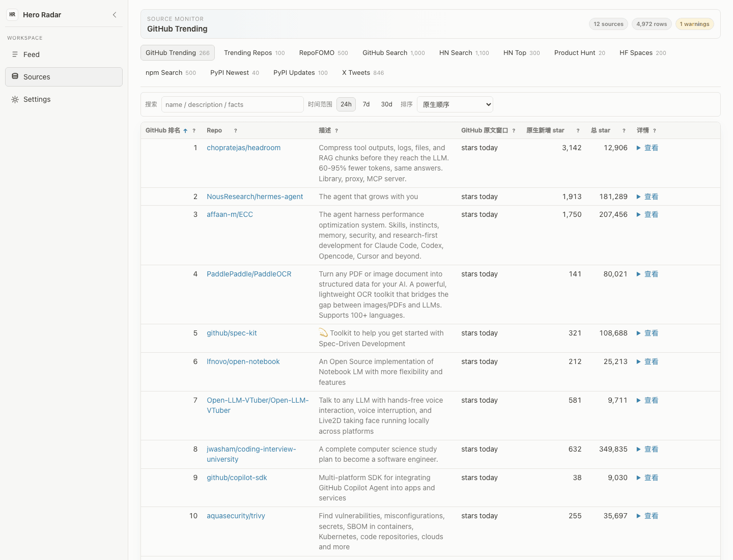
Task: Open the Open-LLM-VTuber repo link
Action: [258, 405]
